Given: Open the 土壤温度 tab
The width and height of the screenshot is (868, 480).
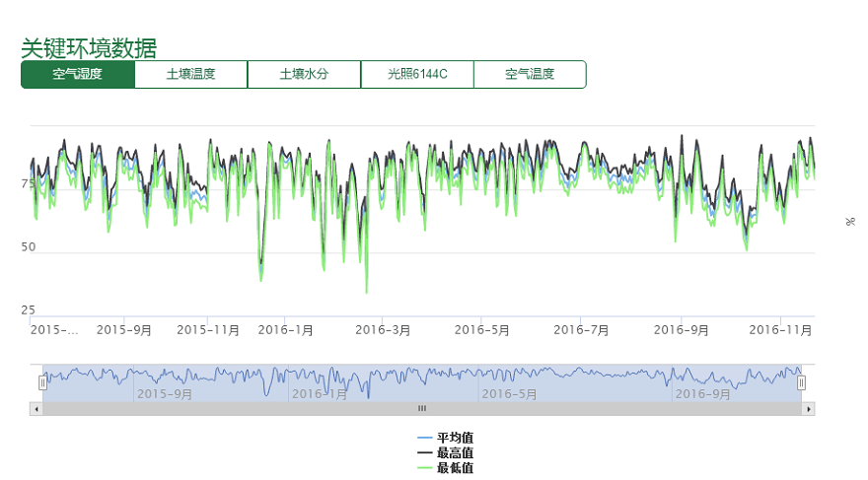Looking at the screenshot, I should (190, 74).
